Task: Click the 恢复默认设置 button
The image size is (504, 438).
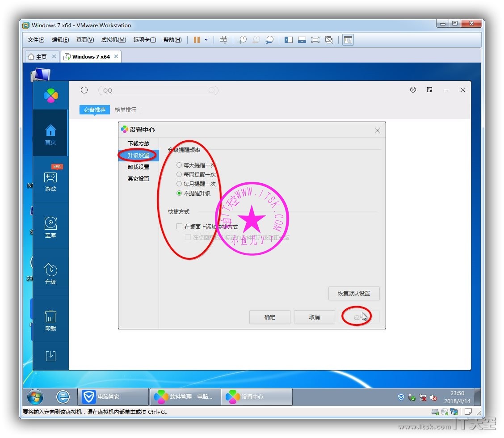Action: pos(354,294)
